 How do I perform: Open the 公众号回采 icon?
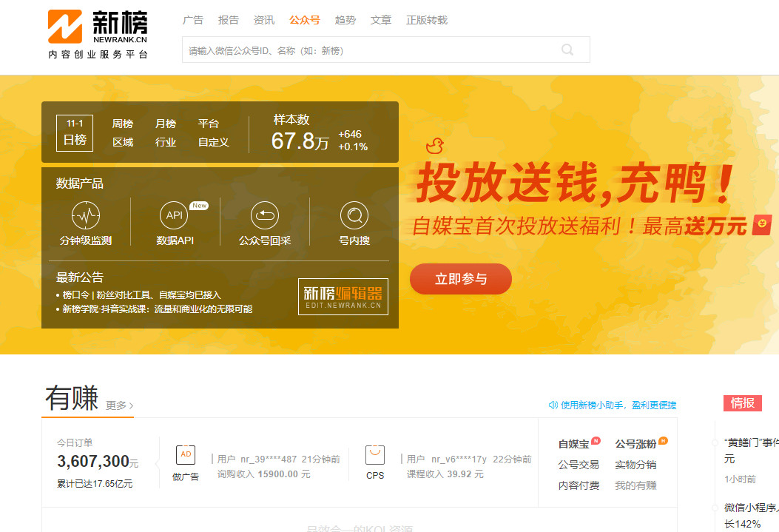265,215
